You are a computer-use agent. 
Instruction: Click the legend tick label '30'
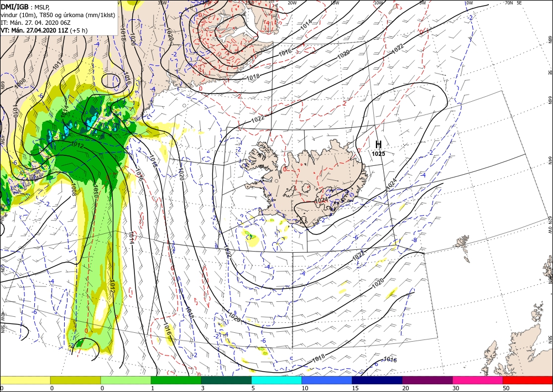(x=456, y=388)
